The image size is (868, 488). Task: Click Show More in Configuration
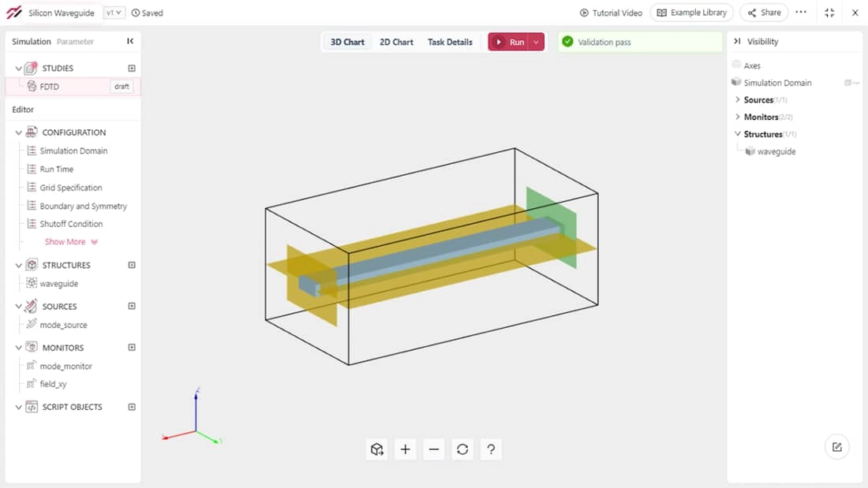(71, 242)
